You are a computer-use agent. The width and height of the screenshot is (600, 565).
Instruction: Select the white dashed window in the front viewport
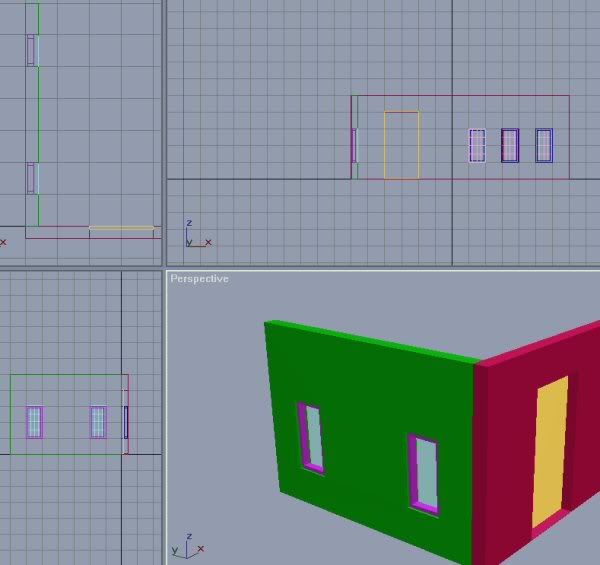click(477, 146)
